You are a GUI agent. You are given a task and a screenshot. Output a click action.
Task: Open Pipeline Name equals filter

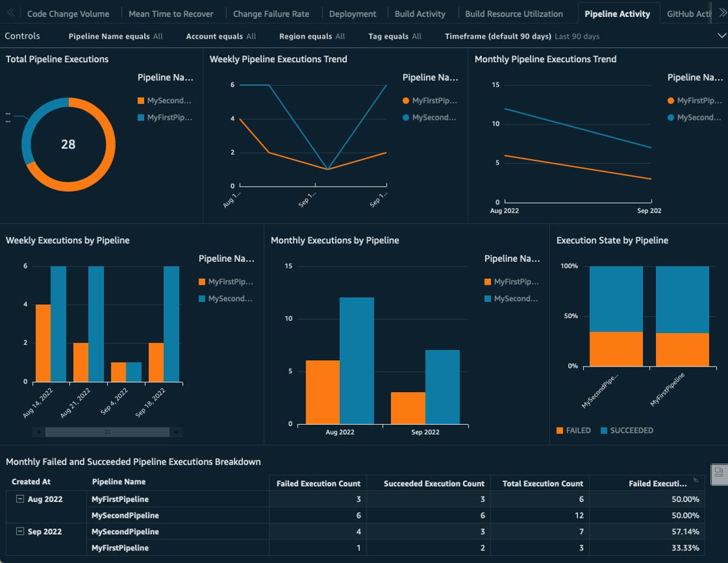[x=116, y=36]
